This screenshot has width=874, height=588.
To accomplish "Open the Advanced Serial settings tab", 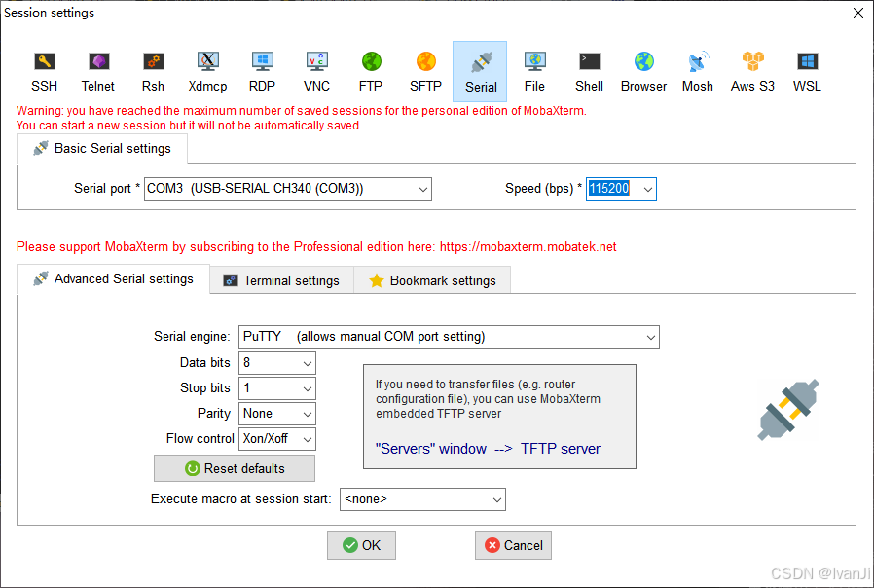I will [x=113, y=278].
